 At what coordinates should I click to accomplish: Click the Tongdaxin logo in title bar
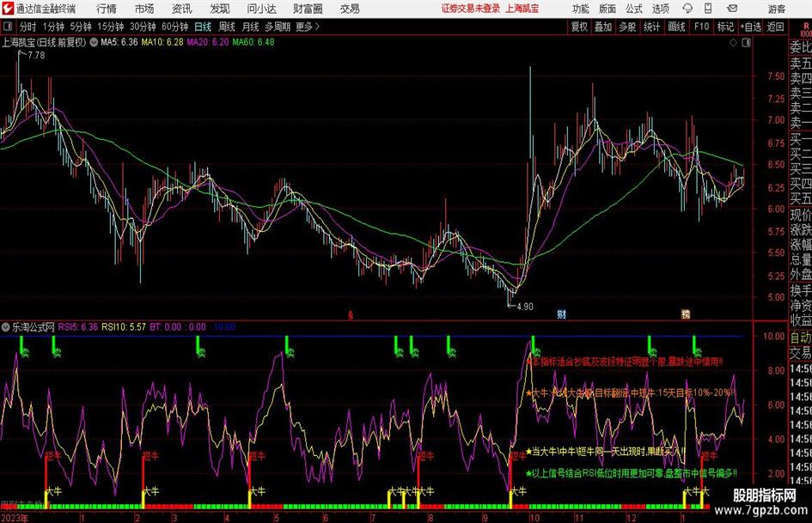click(8, 9)
